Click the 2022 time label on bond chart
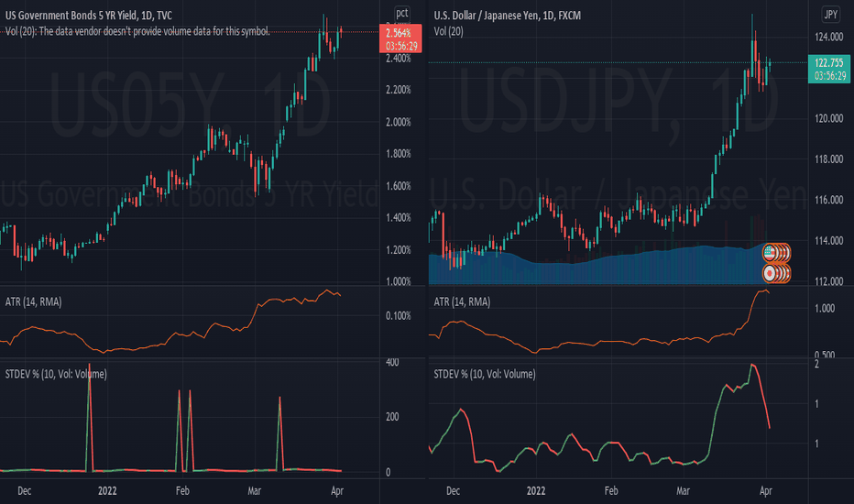854x504 pixels. tap(107, 491)
